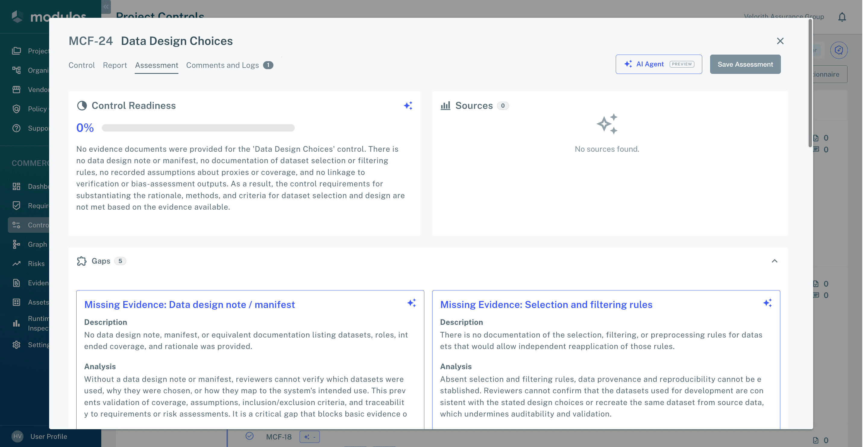Select the Risks trend-line icon in sidebar
Image resolution: width=868 pixels, height=447 pixels.
pyautogui.click(x=17, y=264)
